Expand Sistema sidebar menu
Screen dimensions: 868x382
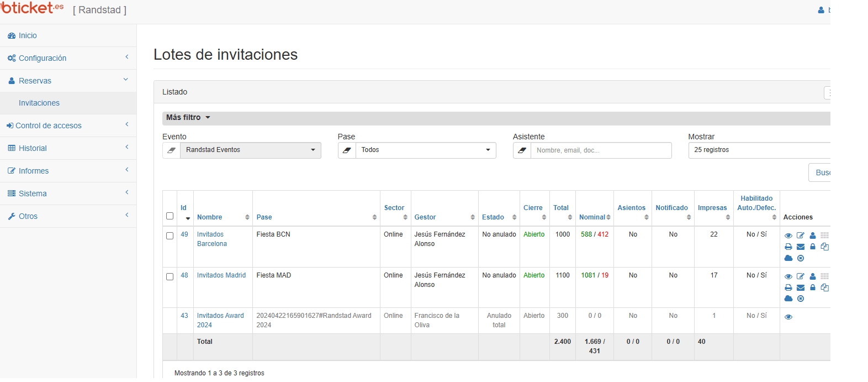68,193
